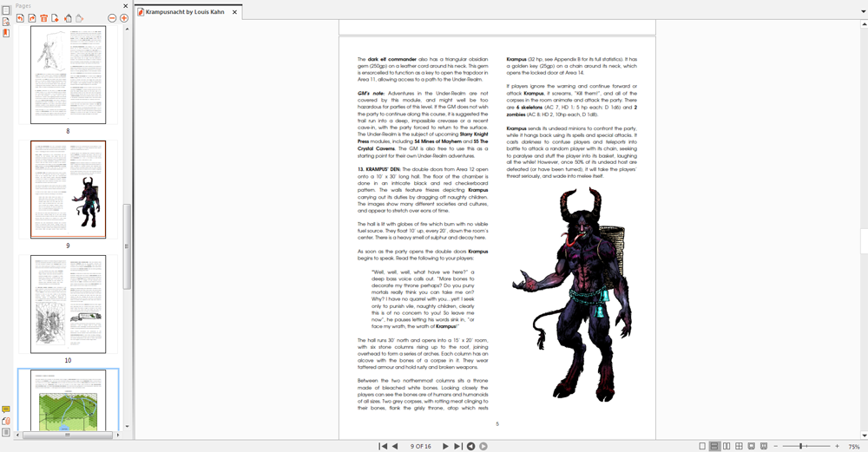Switch to continuous page view
The width and height of the screenshot is (868, 452).
714,446
